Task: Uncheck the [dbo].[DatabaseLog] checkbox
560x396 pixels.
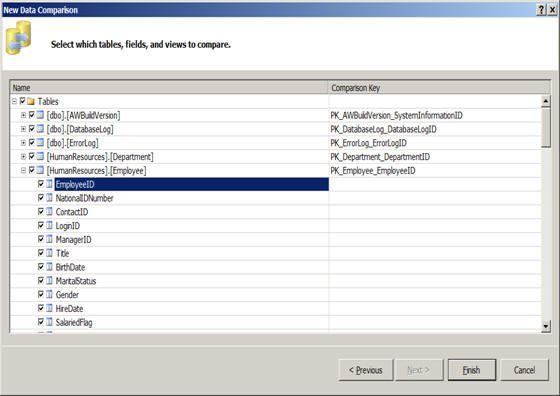Action: tap(31, 129)
